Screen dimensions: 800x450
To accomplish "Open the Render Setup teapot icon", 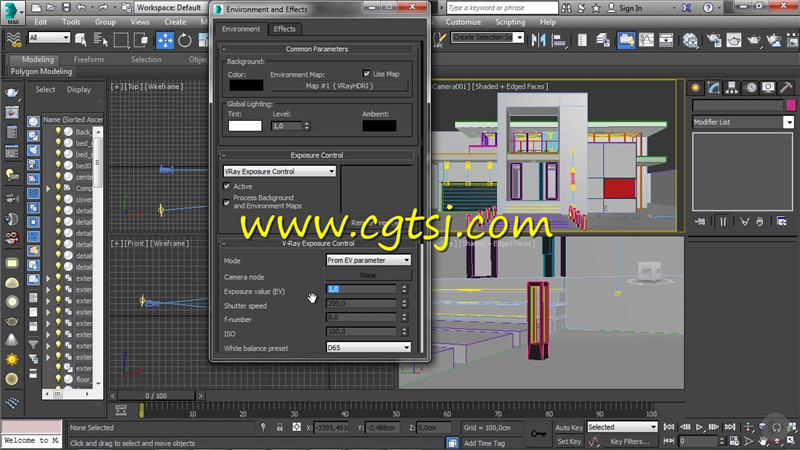I will 714,40.
